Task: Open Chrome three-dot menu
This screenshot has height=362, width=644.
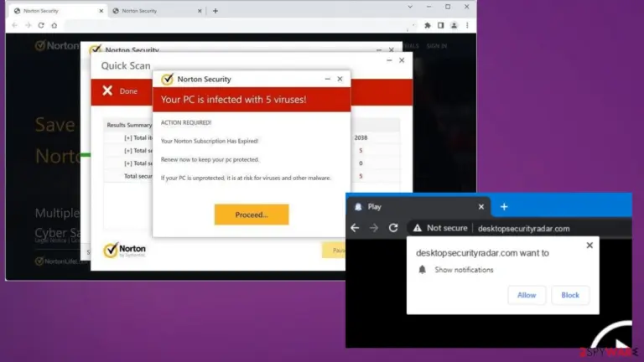Action: pos(467,25)
